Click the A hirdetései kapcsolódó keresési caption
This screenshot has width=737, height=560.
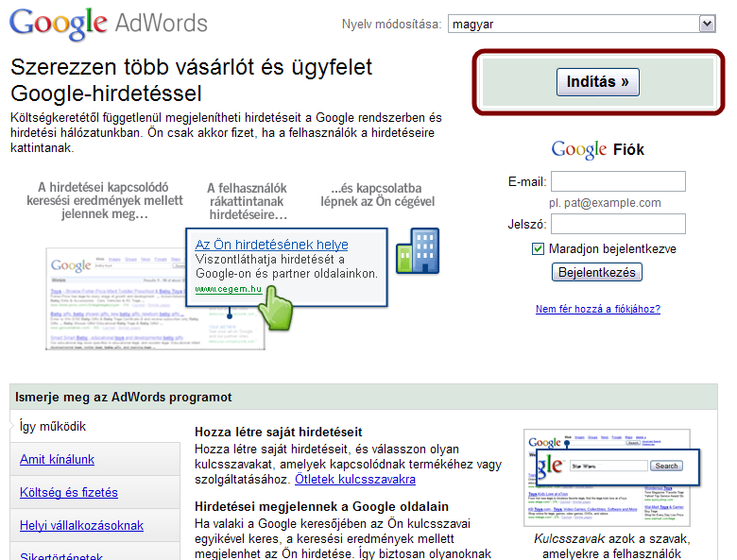[x=104, y=200]
